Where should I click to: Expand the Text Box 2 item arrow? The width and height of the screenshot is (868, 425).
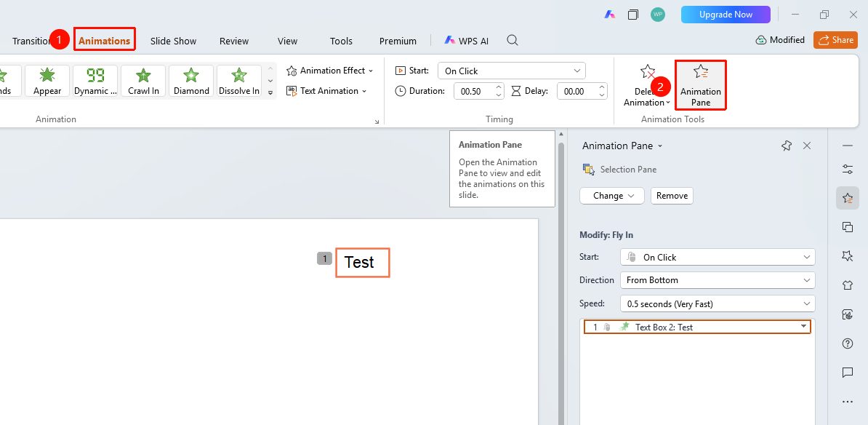[x=803, y=327]
